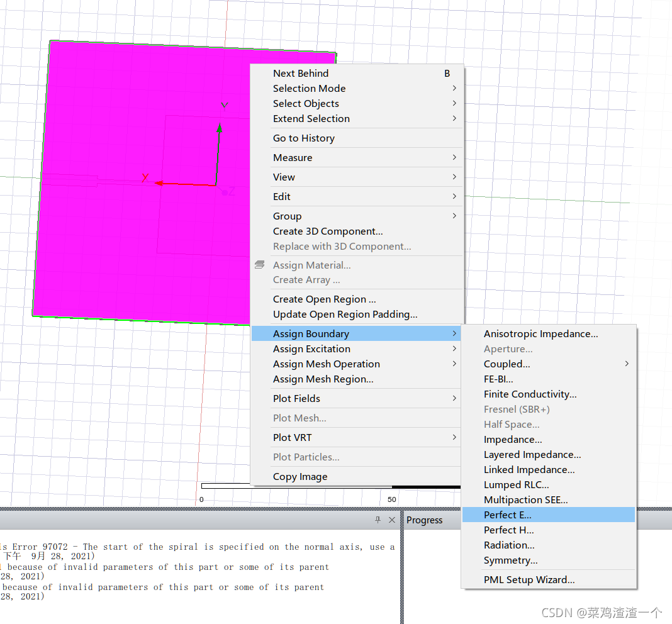672x624 pixels.
Task: Open the Edit submenu
Action: [x=357, y=196]
